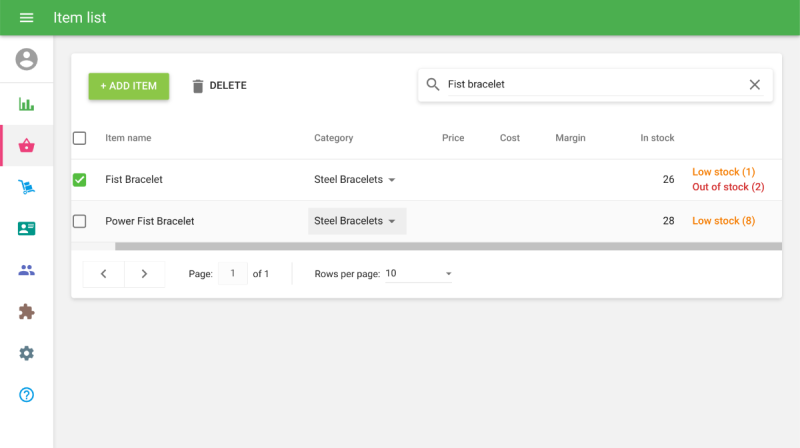This screenshot has width=800, height=448.
Task: Open the user account profile icon
Action: (x=27, y=59)
